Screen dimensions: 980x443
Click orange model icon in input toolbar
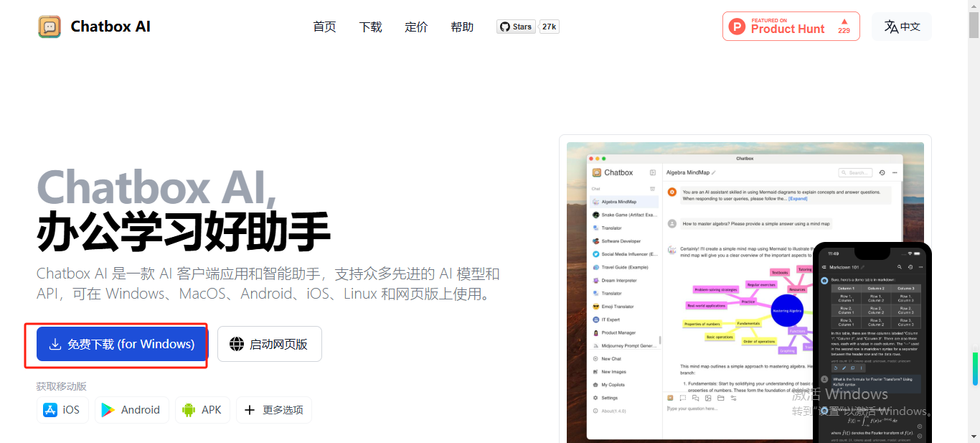tap(670, 398)
